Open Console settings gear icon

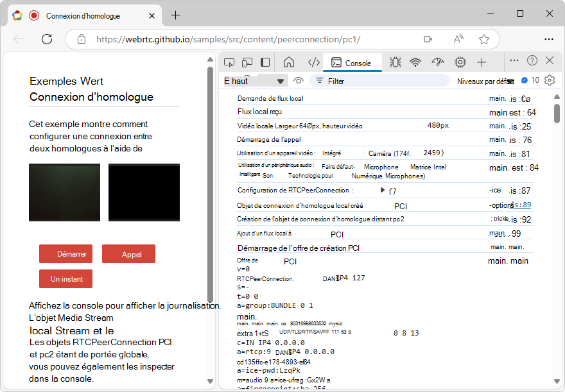(550, 80)
